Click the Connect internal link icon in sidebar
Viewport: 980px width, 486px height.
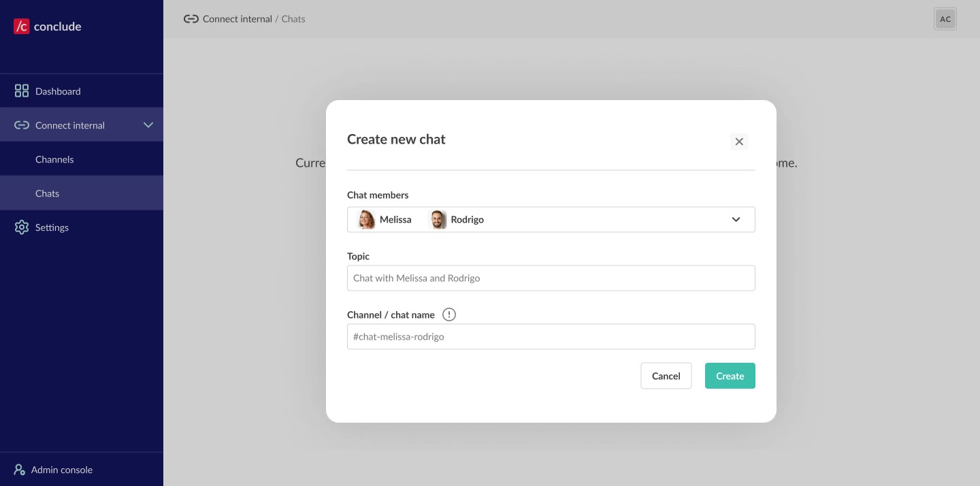tap(22, 125)
